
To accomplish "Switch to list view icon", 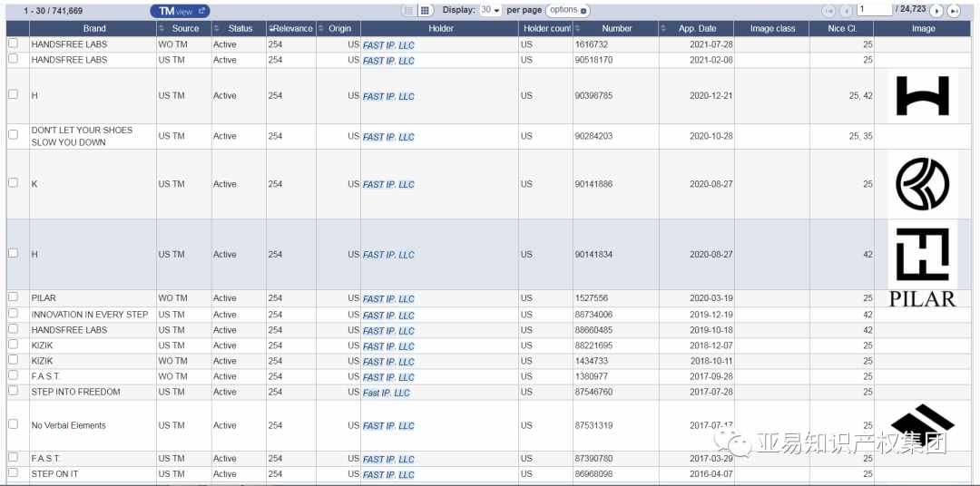I will coord(409,11).
